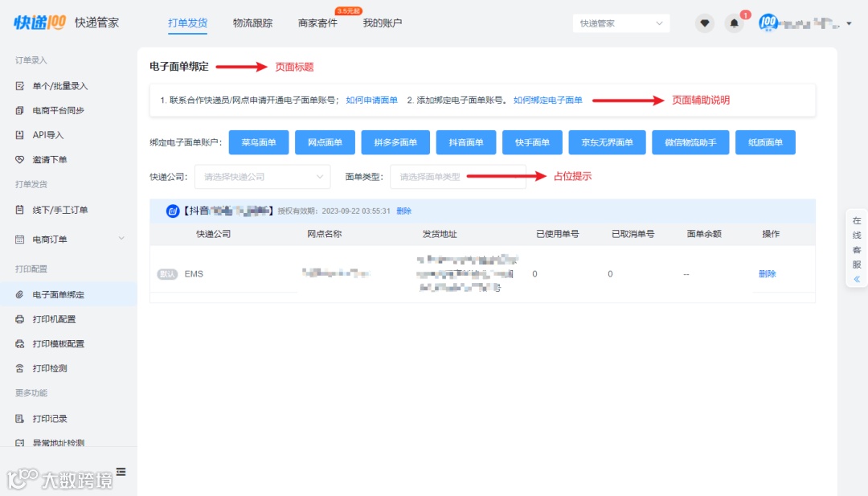
Task: Open the 单个/批量录入 sidebar icon
Action: (x=20, y=86)
